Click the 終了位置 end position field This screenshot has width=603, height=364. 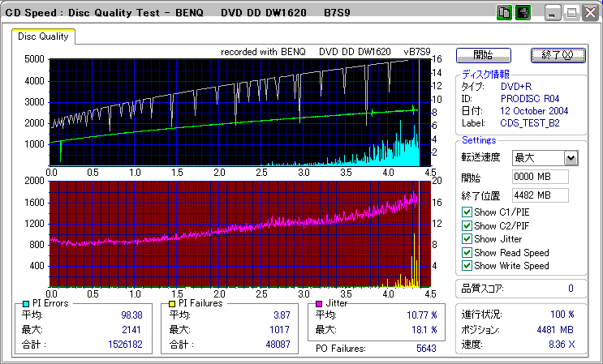pyautogui.click(x=540, y=195)
